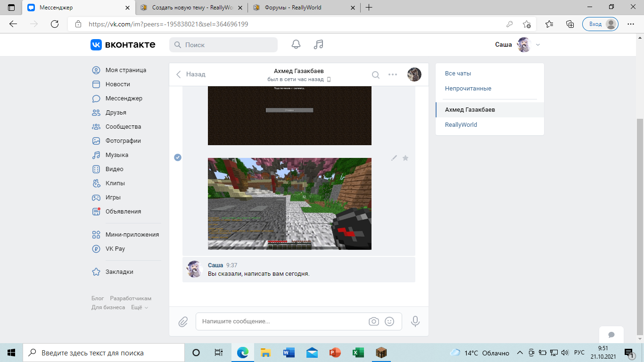Record a voice message with microphone
The image size is (644, 362).
coord(415,321)
